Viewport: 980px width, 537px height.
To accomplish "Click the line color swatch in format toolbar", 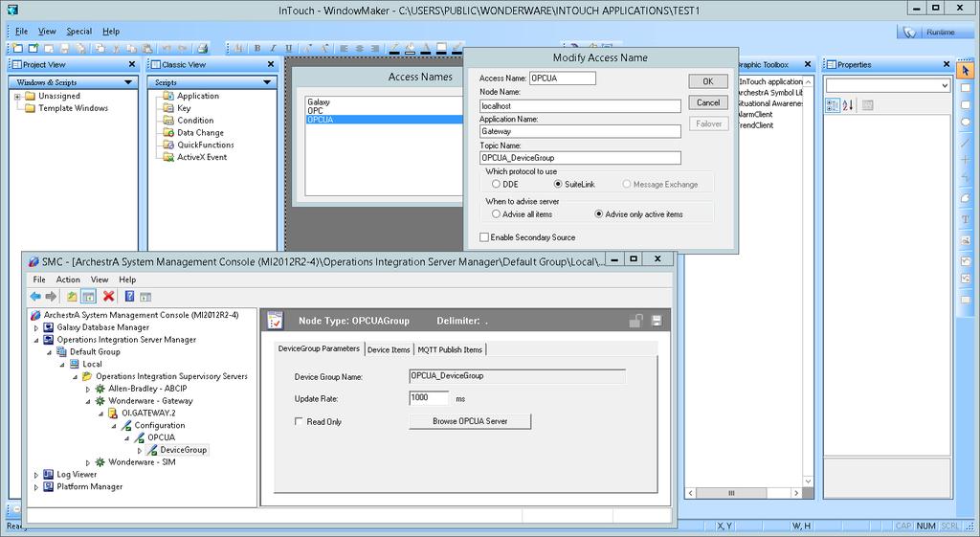I will point(394,48).
